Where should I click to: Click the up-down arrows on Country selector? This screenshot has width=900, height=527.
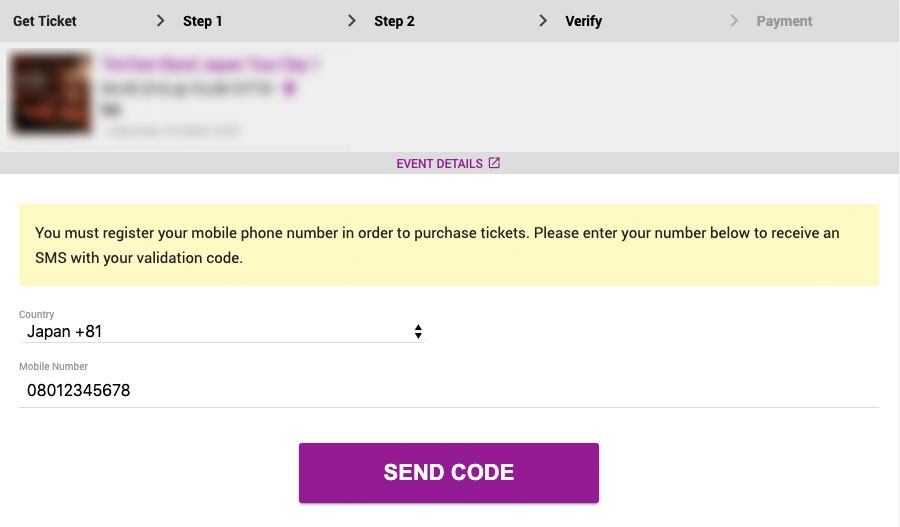click(x=418, y=331)
